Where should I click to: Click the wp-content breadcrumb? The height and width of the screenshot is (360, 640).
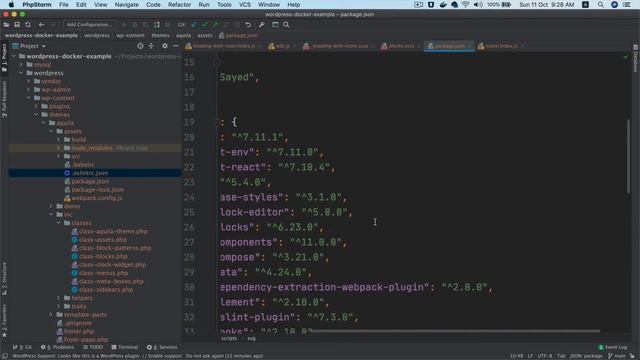[130, 36]
